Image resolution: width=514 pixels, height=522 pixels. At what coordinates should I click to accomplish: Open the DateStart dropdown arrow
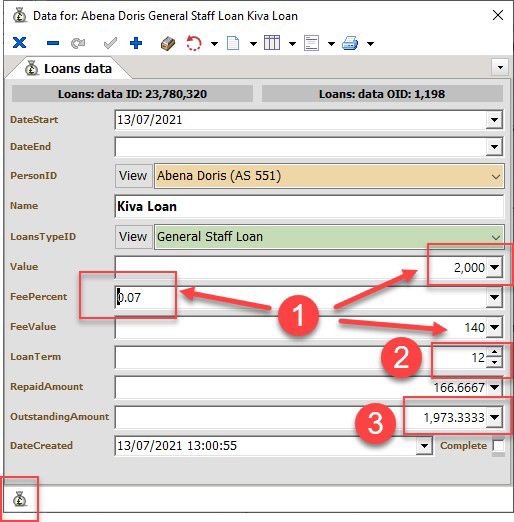(494, 120)
